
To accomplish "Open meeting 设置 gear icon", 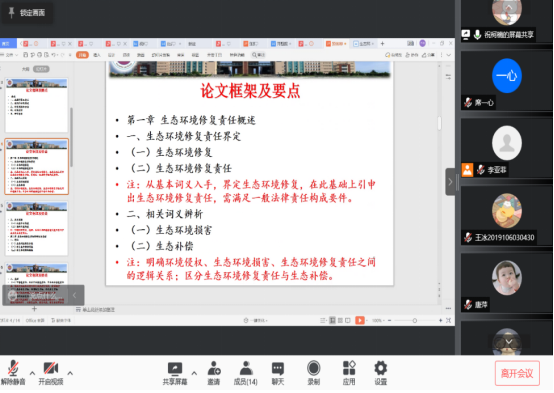I will coord(381,373).
